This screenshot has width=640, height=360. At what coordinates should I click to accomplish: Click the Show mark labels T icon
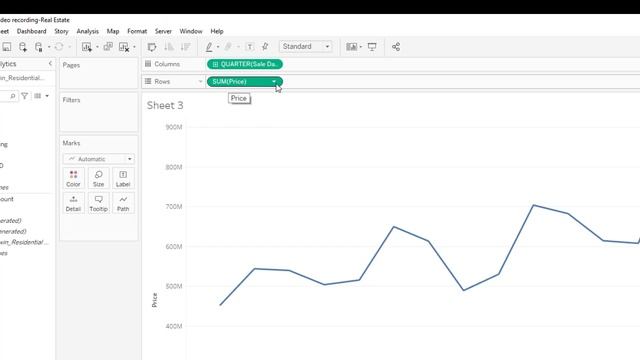pos(250,47)
